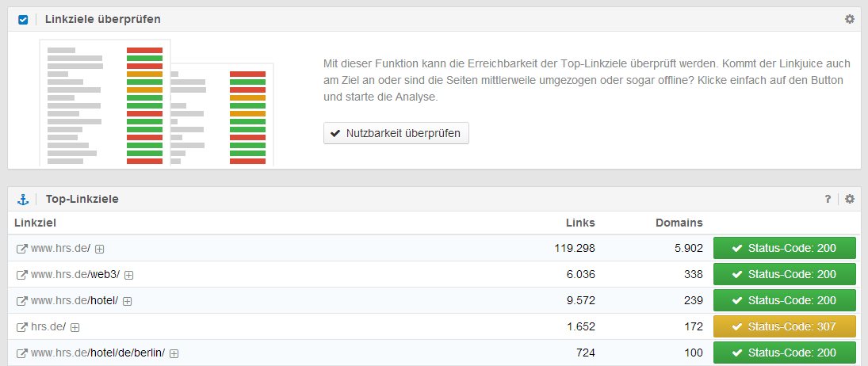Open the www.hrs.de/hotel/ link
Image resolution: width=868 pixels, height=366 pixels.
click(75, 301)
